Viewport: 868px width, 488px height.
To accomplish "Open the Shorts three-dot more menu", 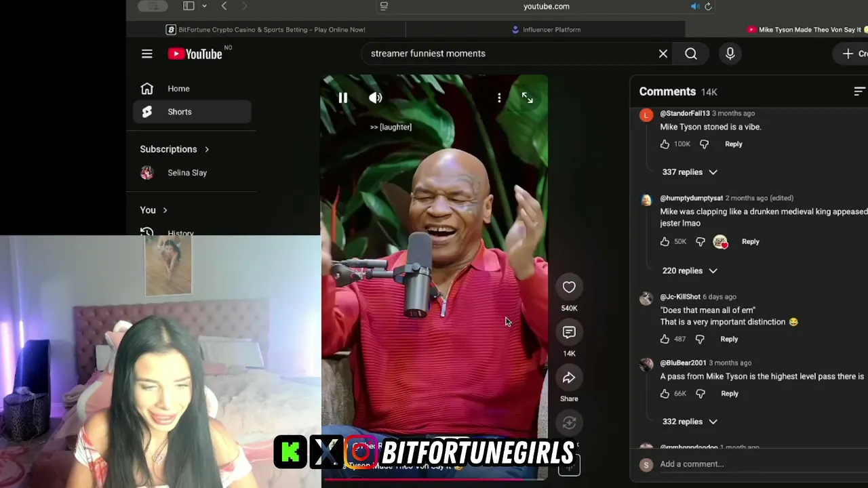I will pos(499,98).
